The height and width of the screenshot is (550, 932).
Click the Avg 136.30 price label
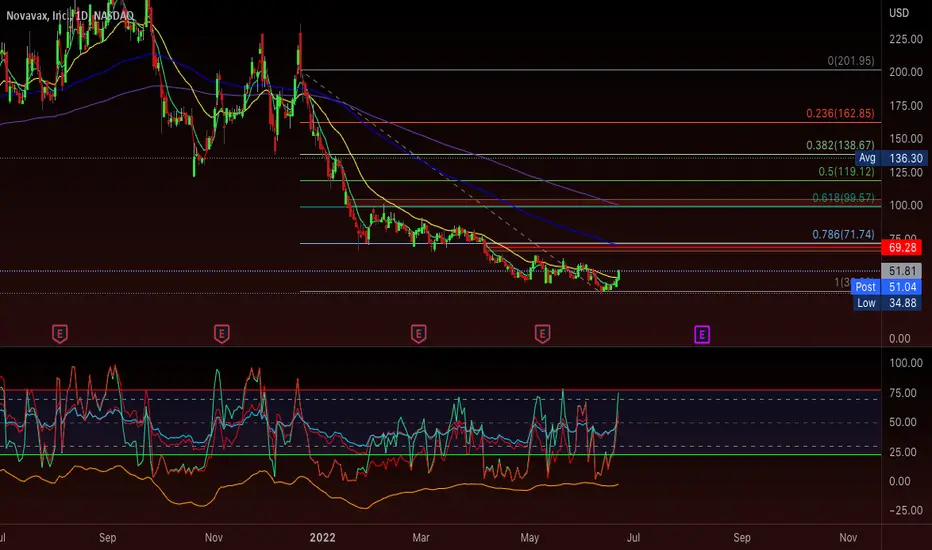click(x=891, y=158)
